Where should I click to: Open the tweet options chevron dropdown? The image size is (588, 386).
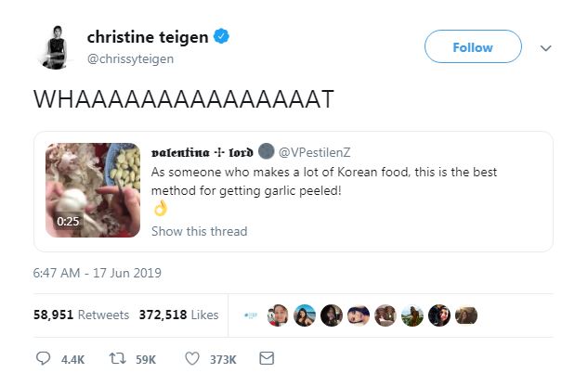[x=545, y=47]
